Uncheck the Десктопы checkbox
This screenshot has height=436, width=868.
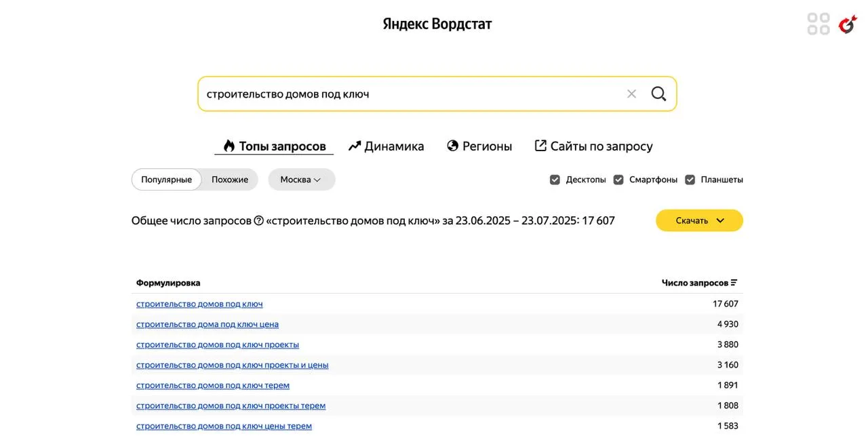coord(555,180)
